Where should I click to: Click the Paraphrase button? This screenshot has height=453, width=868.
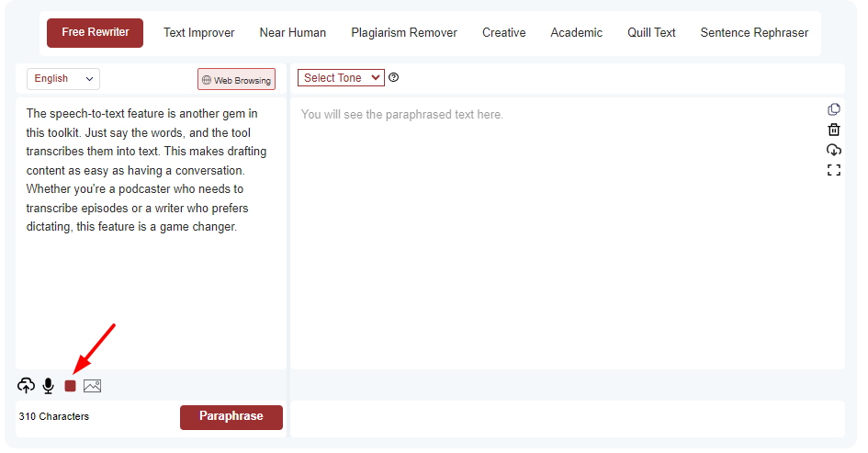pos(231,417)
